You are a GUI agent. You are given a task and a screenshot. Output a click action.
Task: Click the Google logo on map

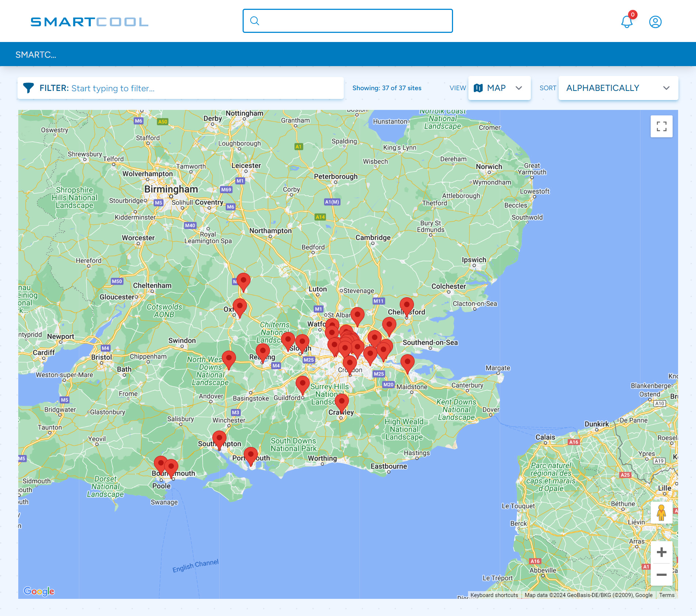point(39,591)
